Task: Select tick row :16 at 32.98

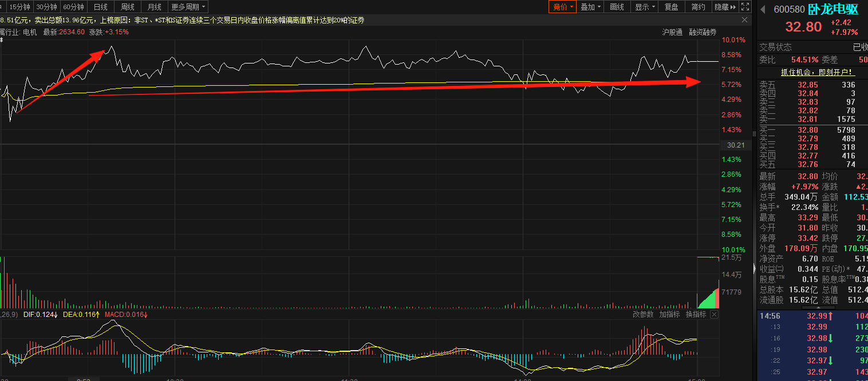Action: click(x=812, y=338)
